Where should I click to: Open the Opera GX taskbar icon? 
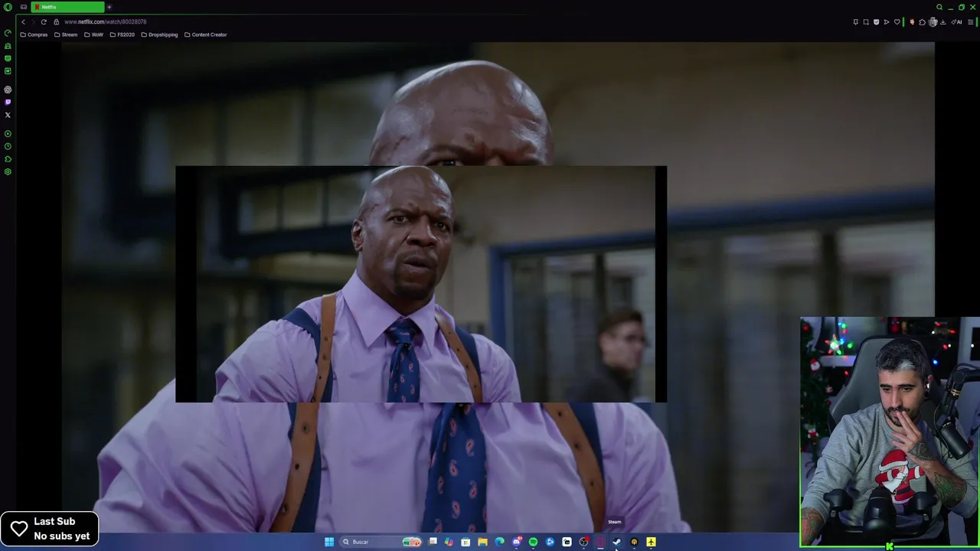point(600,542)
